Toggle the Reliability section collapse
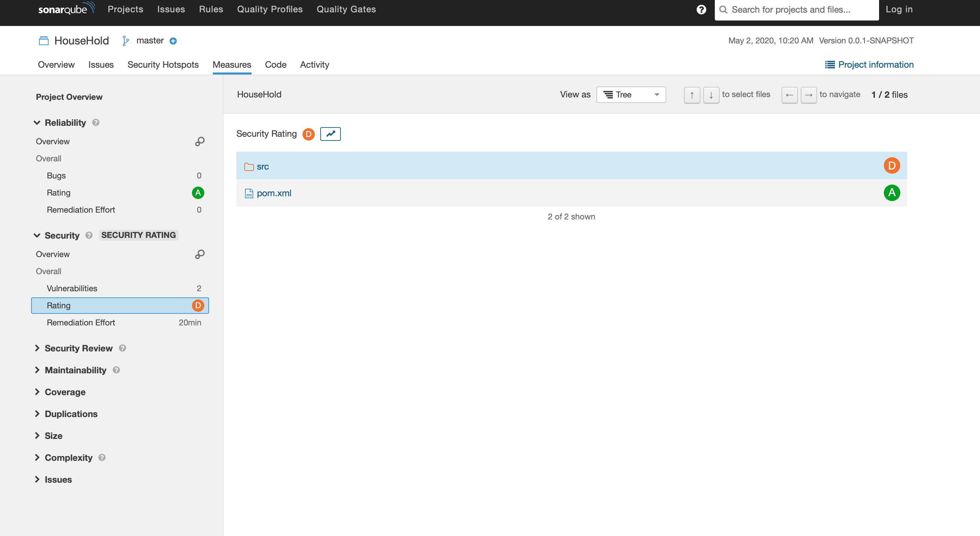980x536 pixels. (x=37, y=122)
